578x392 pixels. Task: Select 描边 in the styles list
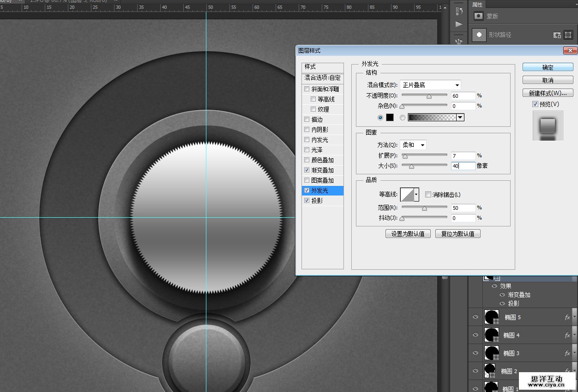click(317, 119)
